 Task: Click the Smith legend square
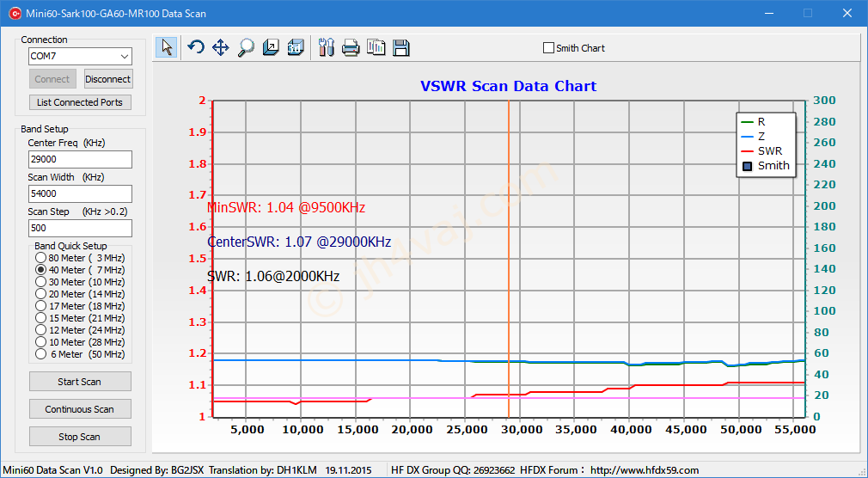click(748, 166)
